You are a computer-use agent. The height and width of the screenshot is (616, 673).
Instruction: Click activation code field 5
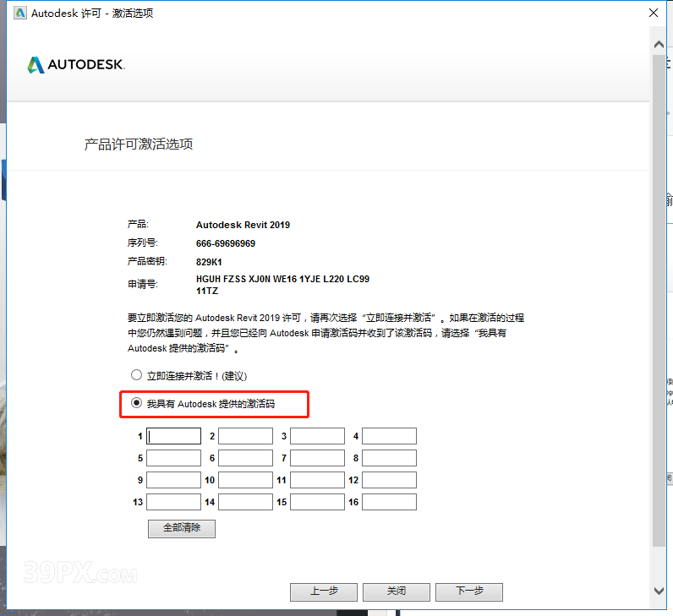[x=174, y=458]
